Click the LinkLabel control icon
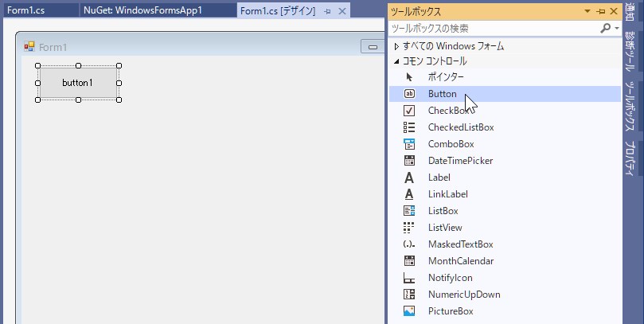The image size is (644, 324). coord(409,194)
